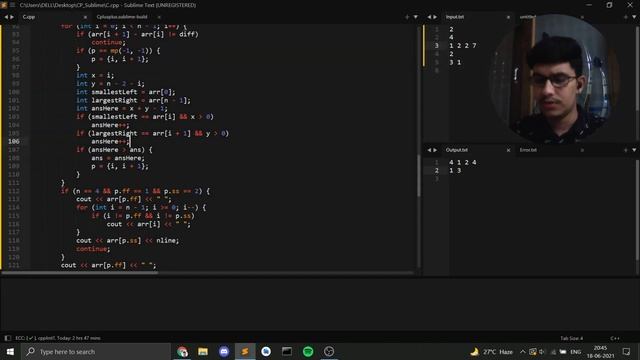640x360 pixels.
Task: Click 'continue;' on line 119
Action: [93, 249]
